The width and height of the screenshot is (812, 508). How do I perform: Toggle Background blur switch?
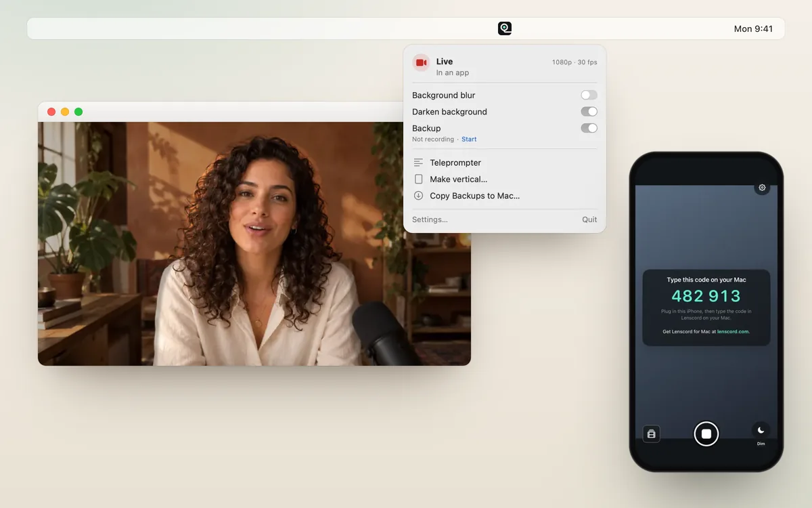(589, 96)
